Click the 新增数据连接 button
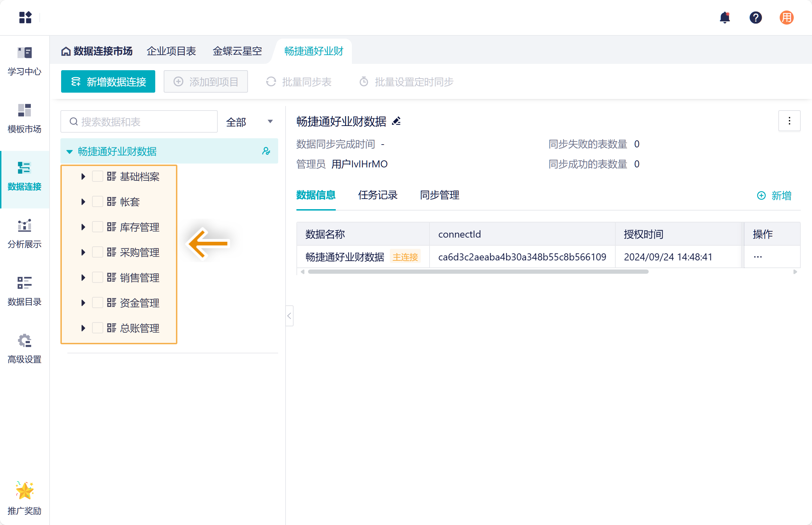 (x=108, y=82)
